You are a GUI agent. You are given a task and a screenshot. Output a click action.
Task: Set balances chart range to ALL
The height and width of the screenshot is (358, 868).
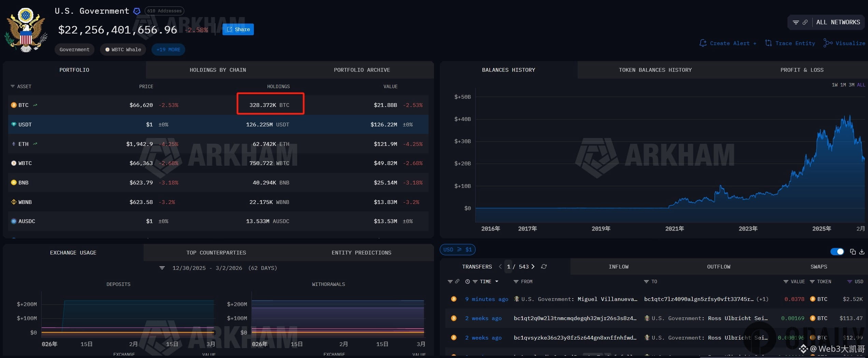pos(861,85)
